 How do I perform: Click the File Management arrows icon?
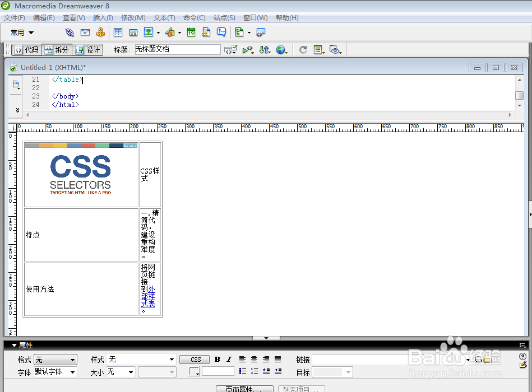[x=265, y=50]
